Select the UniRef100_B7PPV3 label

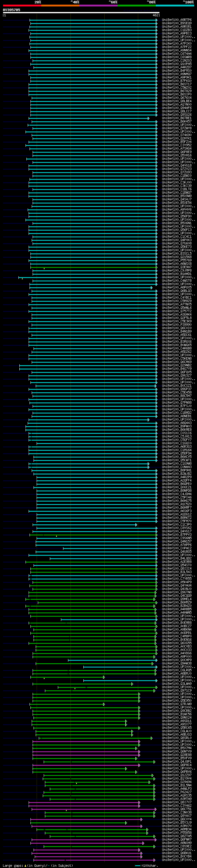coord(177,535)
